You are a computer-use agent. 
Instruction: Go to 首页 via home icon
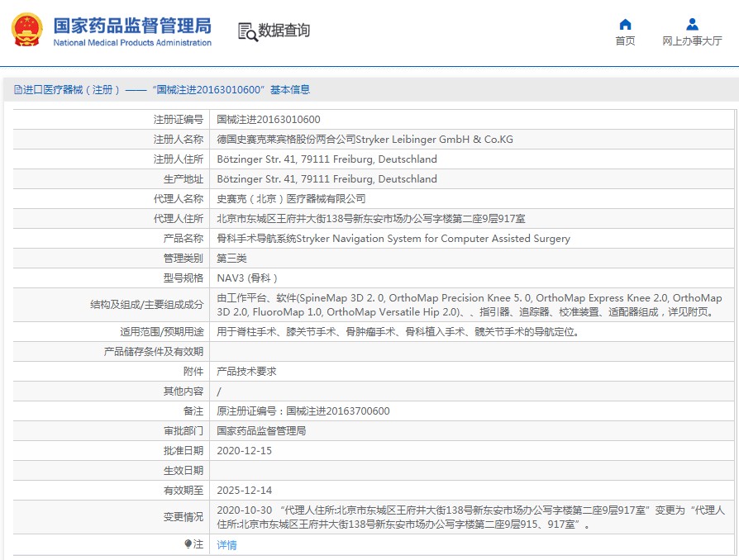625,24
